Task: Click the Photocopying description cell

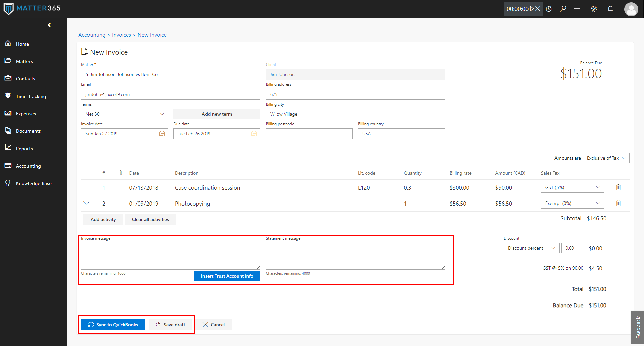Action: click(x=192, y=204)
